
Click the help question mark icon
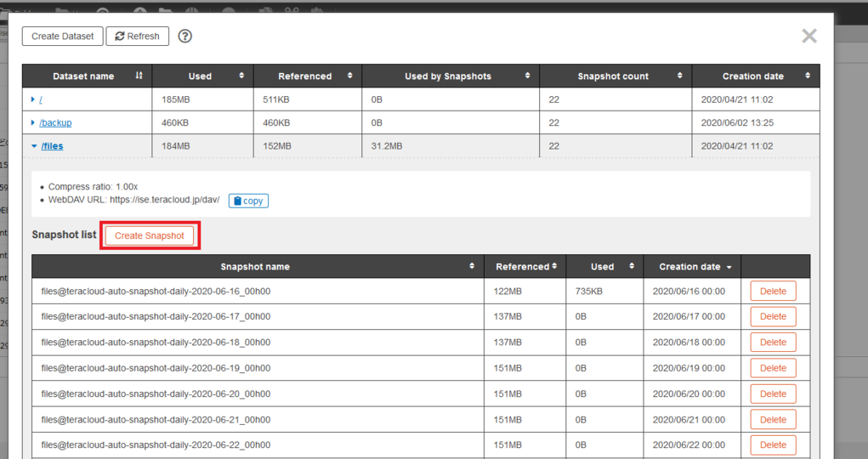tap(184, 37)
